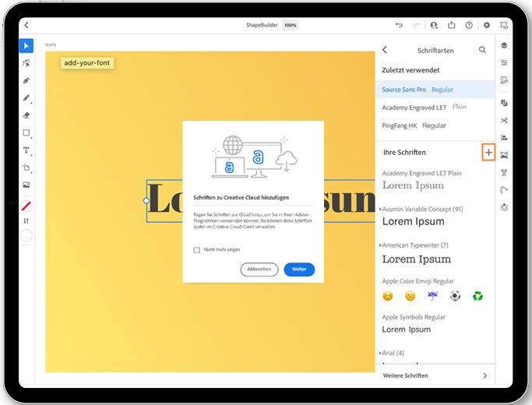Open Weitere Schriften
Viewport: 532px width, 405px height.
pyautogui.click(x=435, y=375)
